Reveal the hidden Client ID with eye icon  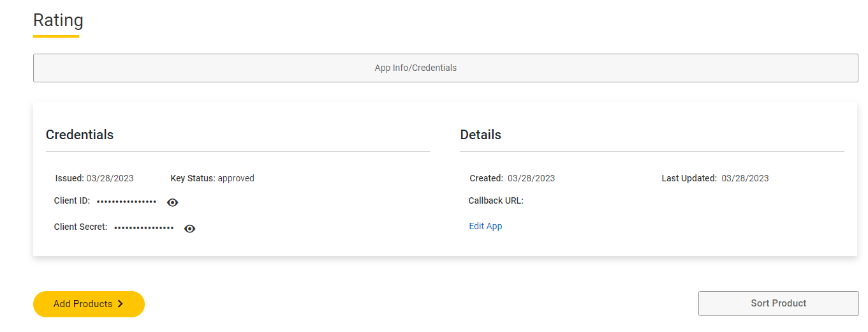172,202
